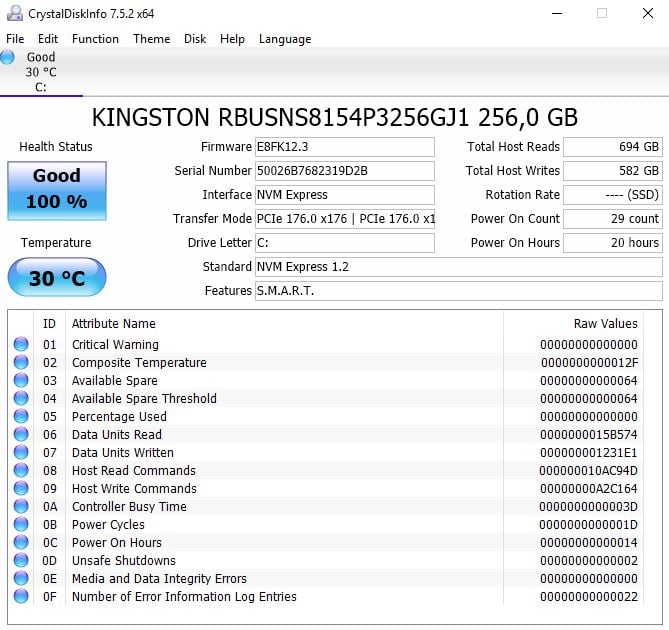Click status orb for Available Spare Threshold row

tap(21, 398)
